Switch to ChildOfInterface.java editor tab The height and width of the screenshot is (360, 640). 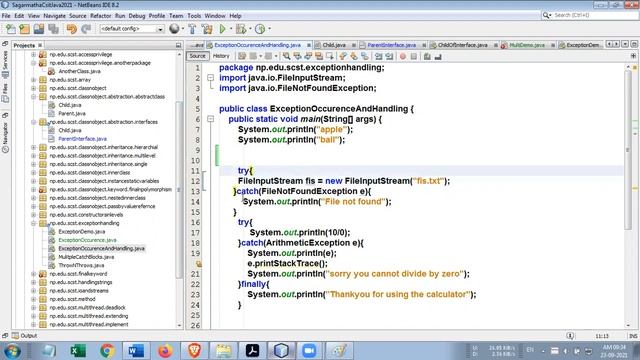click(x=462, y=45)
